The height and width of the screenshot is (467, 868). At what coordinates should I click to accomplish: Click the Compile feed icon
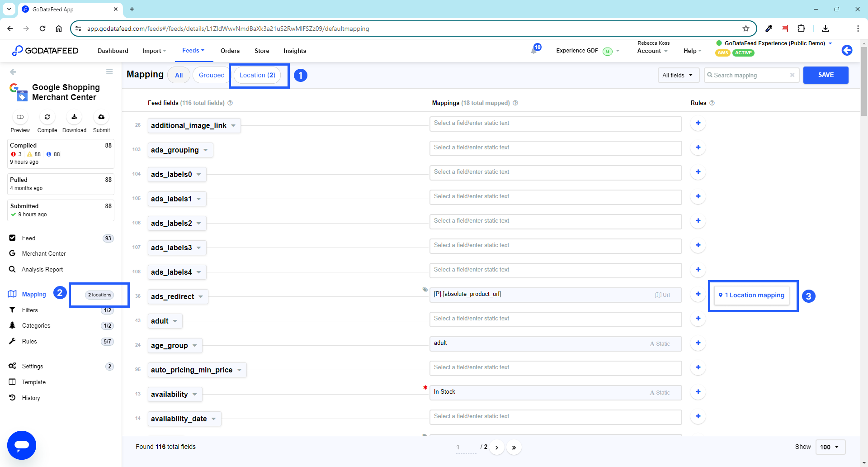tap(47, 117)
